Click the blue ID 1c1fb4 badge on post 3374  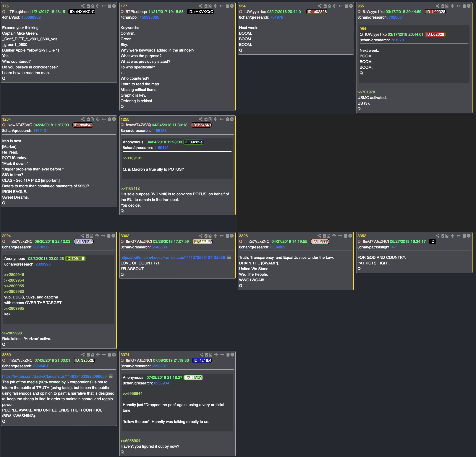tap(202, 361)
